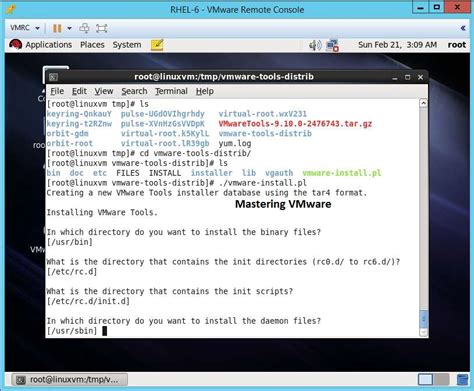Viewport: 474px width, 391px height.
Task: Click the double-chevron collapse toolbar icon
Action: 463,28
